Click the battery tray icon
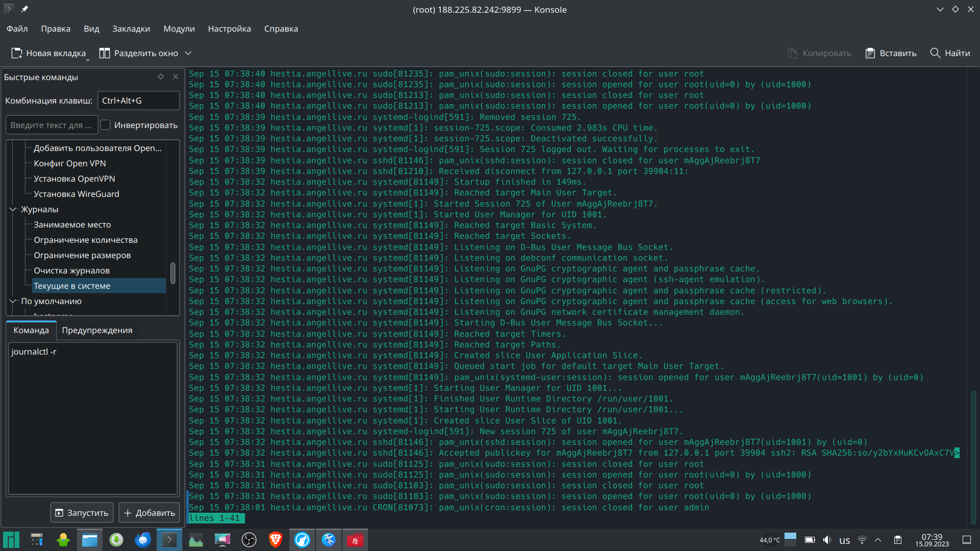This screenshot has height=551, width=980. [810, 540]
